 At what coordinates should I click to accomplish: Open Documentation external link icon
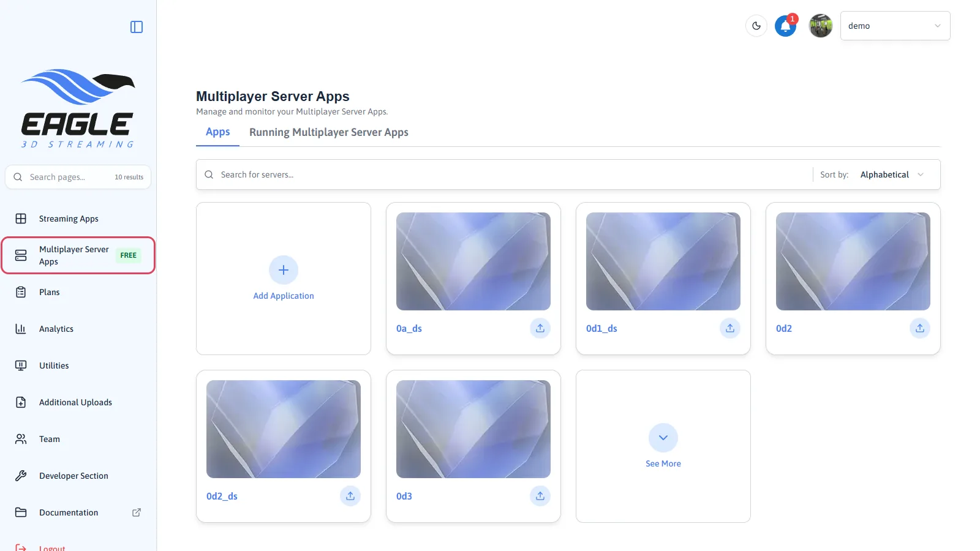point(137,512)
